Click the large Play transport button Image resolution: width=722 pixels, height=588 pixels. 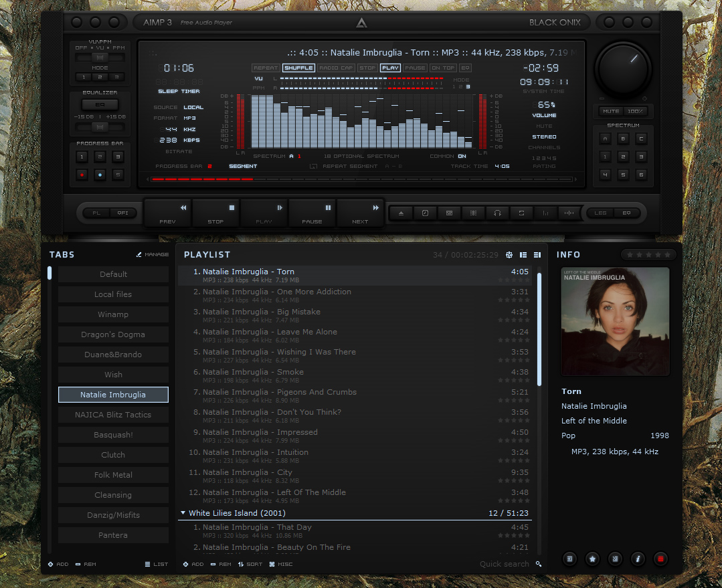264,213
